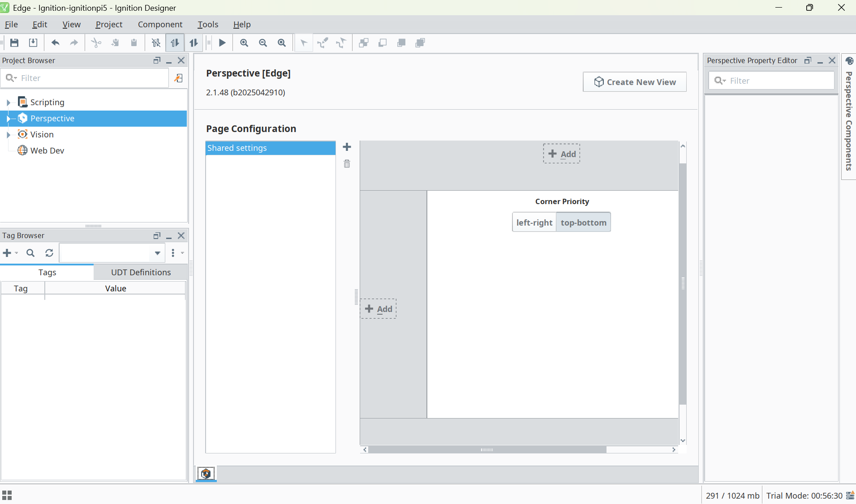The image size is (856, 504).
Task: Click the trash icon to delete page
Action: coord(347,164)
